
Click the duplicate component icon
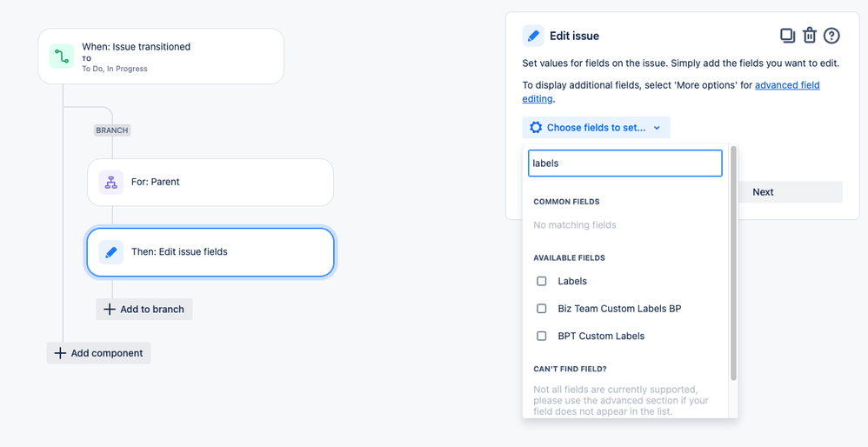(788, 36)
